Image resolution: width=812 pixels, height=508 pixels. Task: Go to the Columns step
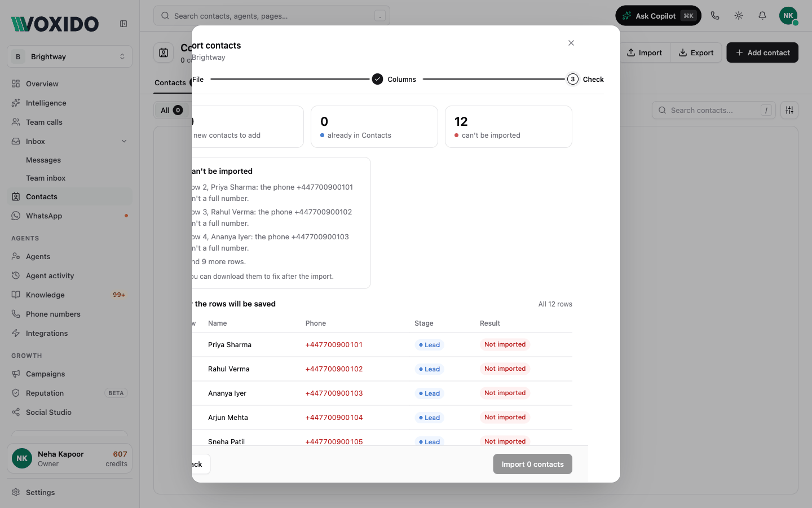394,79
